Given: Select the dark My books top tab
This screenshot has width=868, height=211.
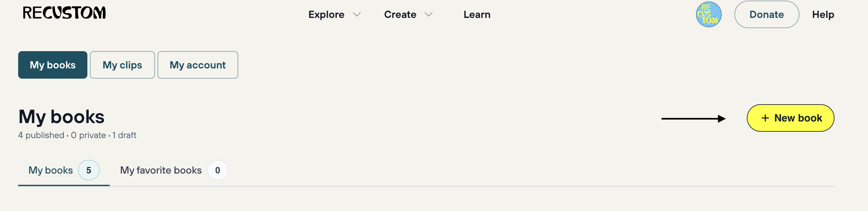Looking at the screenshot, I should coord(53,65).
